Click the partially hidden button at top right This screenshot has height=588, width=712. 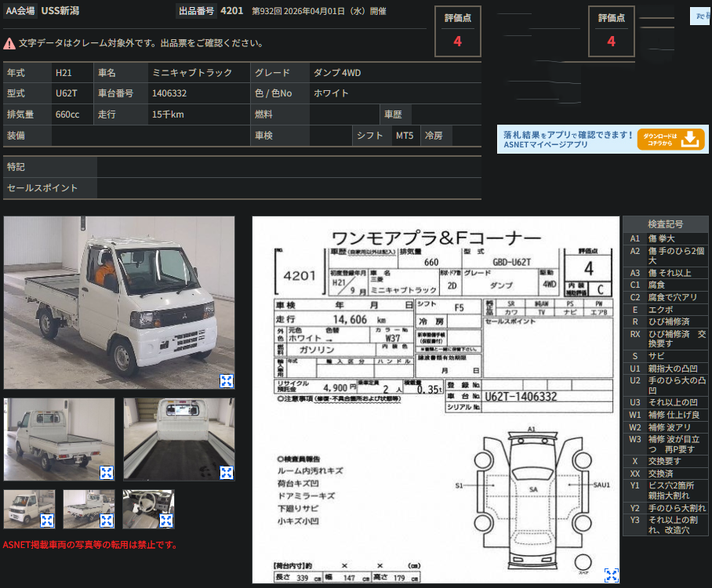[701, 16]
